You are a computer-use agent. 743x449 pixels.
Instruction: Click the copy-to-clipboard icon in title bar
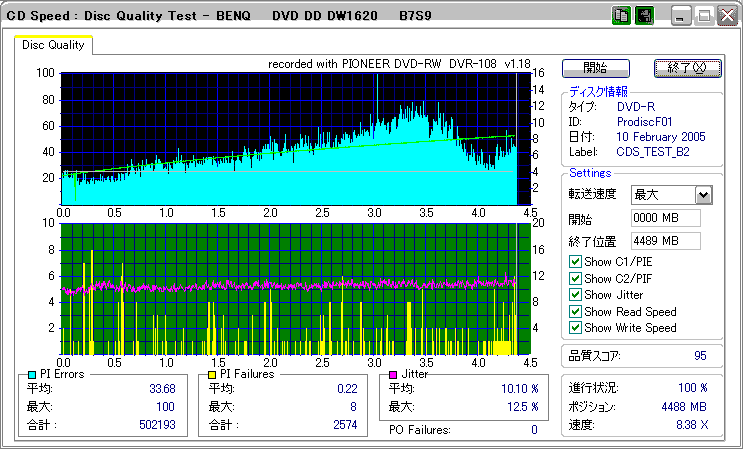tap(620, 16)
